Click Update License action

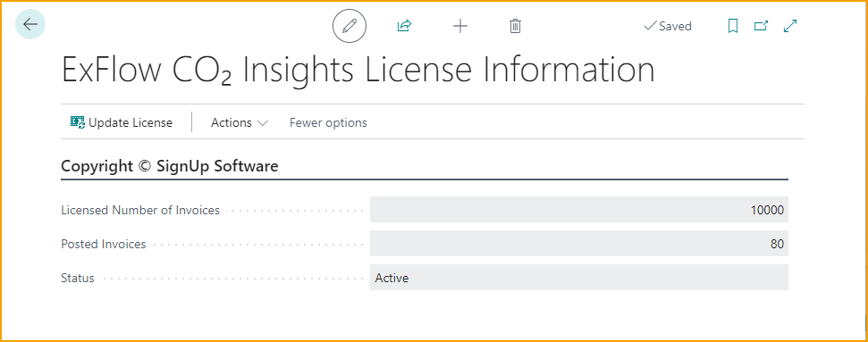tap(122, 122)
